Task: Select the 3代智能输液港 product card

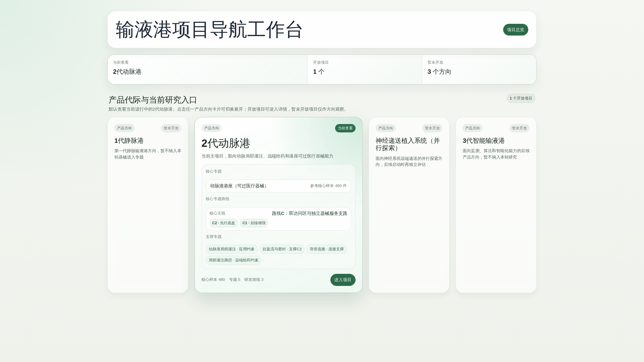Action: pyautogui.click(x=496, y=205)
